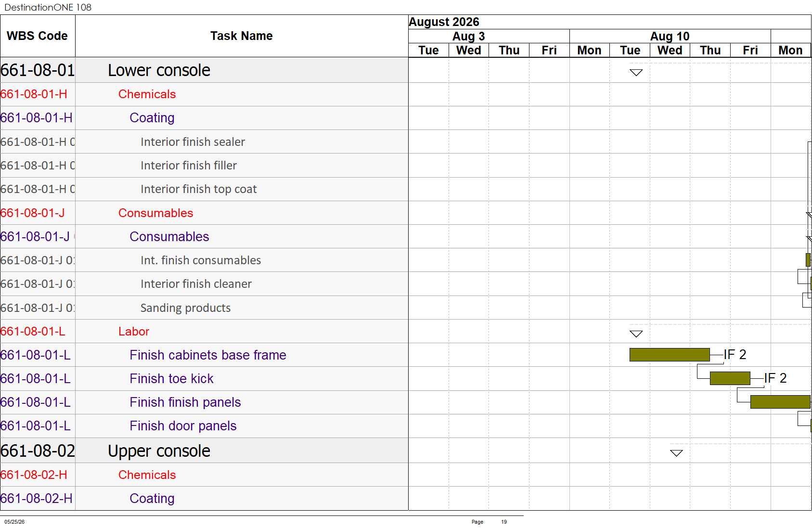Viewport: 812px width, 528px height.
Task: Click the Thu day header under Aug 10
Action: point(710,51)
